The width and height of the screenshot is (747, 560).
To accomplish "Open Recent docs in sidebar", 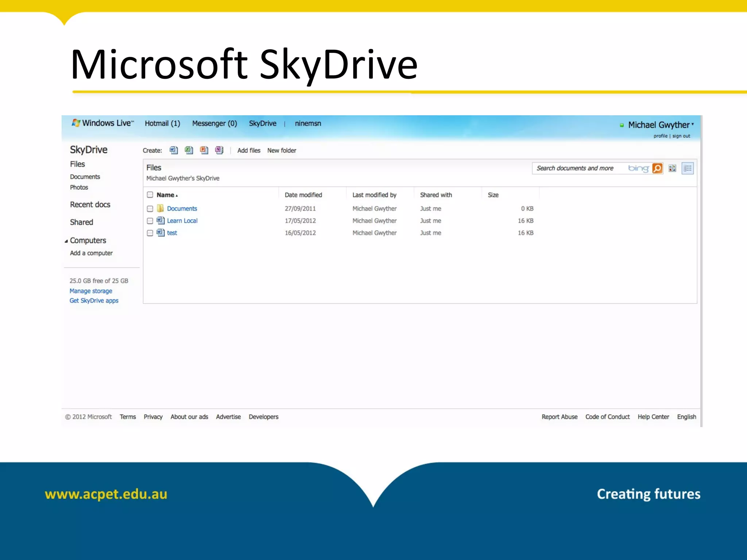I will (90, 205).
